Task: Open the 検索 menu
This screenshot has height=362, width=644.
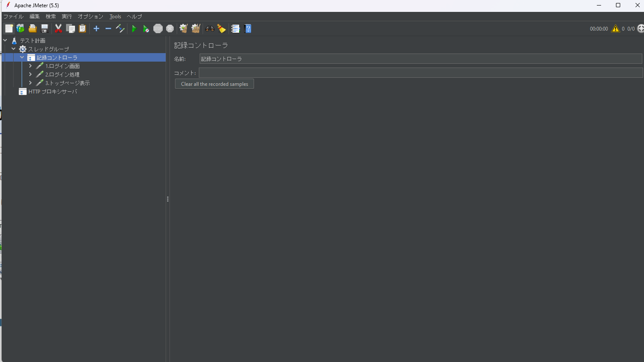Action: (51, 17)
